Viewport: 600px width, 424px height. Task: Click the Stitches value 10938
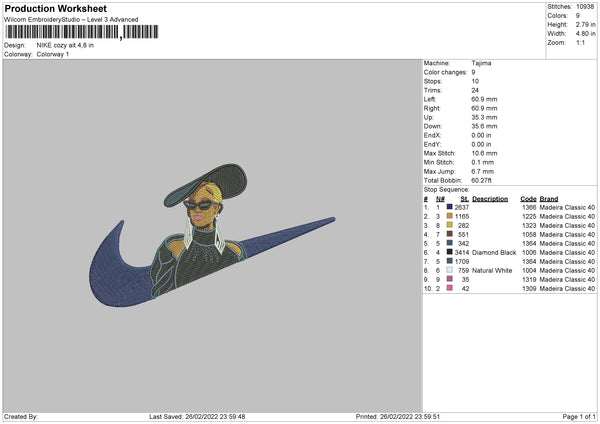point(585,7)
